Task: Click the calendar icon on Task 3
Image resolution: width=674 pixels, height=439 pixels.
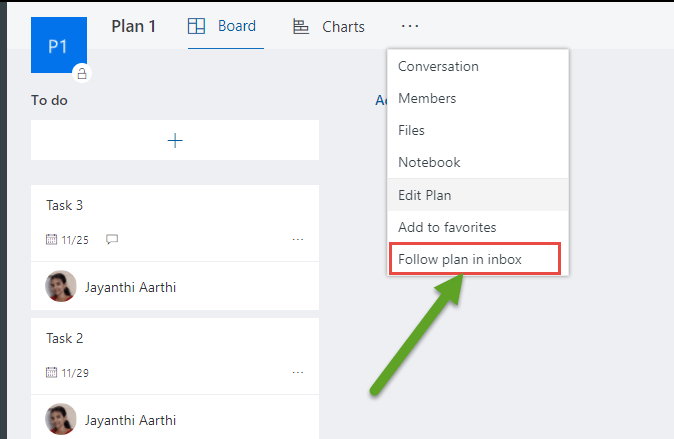Action: pos(52,240)
